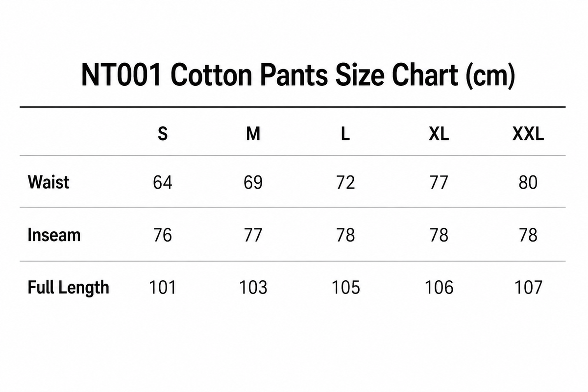This screenshot has height=392, width=588.
Task: Select the L size column header
Action: tap(345, 134)
